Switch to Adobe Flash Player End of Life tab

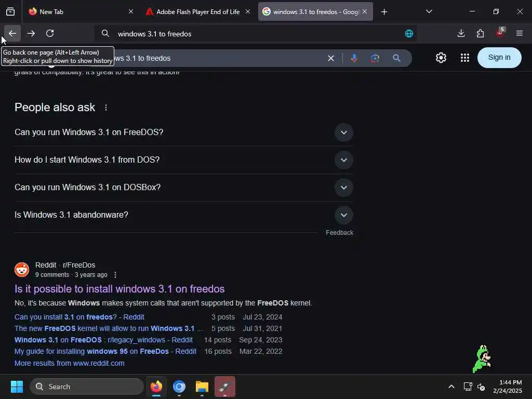(x=197, y=12)
